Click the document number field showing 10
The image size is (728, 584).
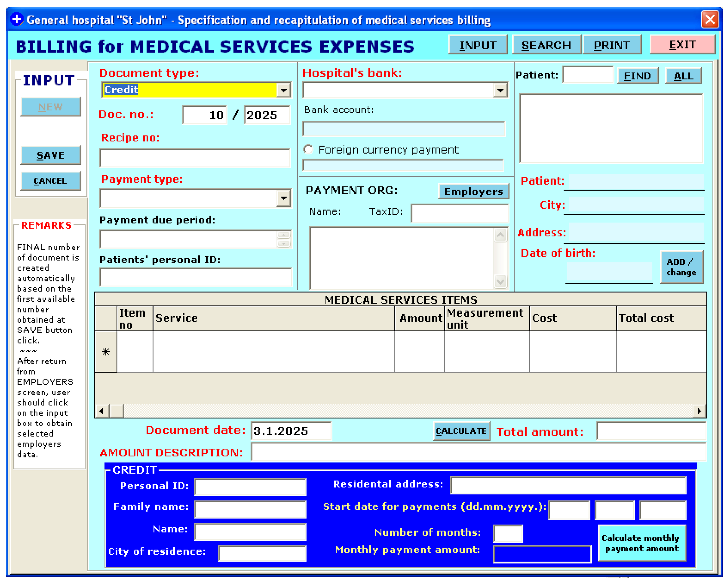click(205, 115)
